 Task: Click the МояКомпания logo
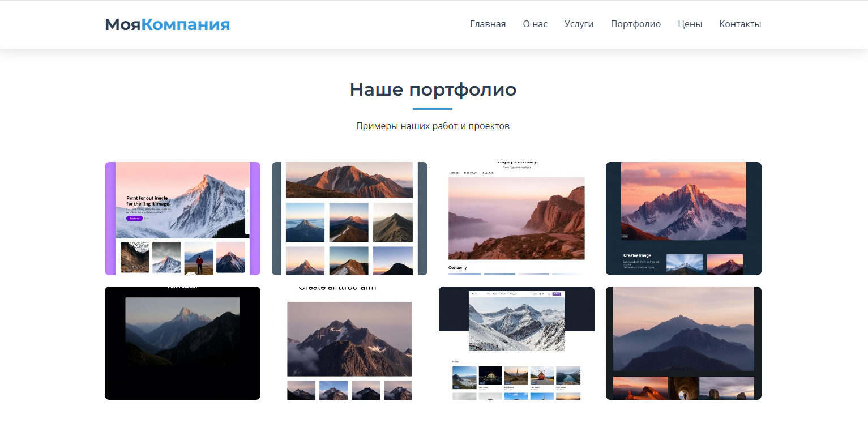(167, 24)
